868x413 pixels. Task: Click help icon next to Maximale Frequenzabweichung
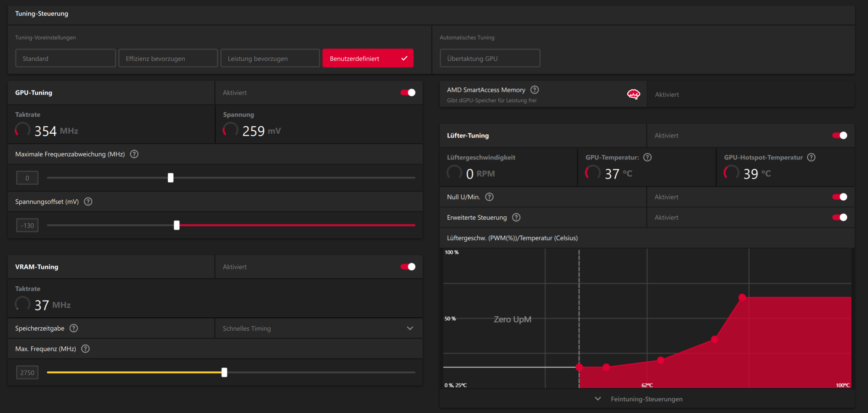pos(134,154)
